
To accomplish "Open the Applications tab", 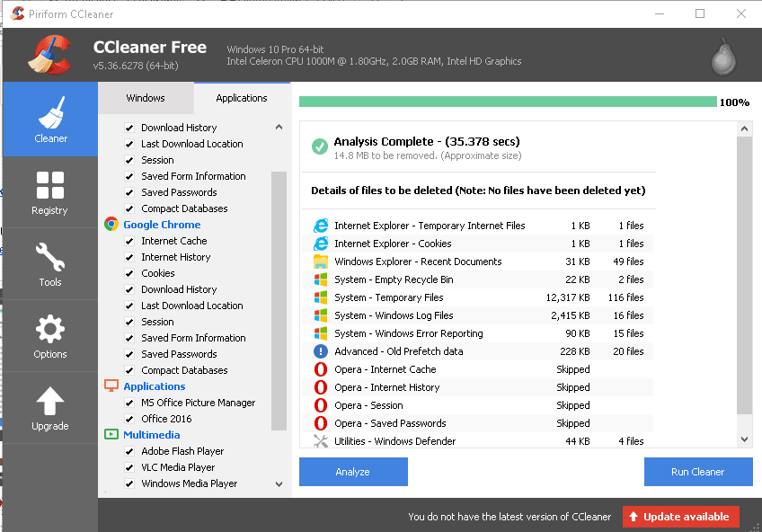I will (242, 97).
